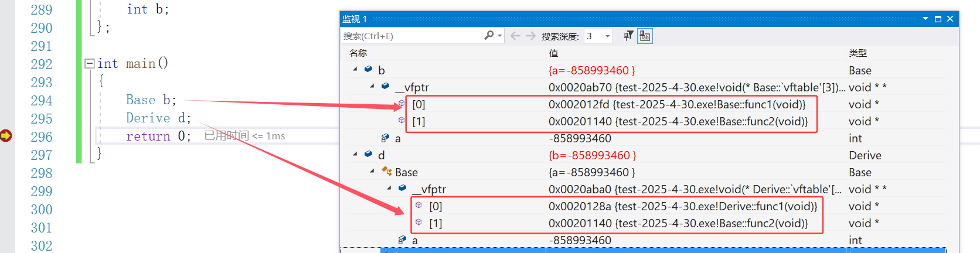Select the value 0x0020128a Derive::func1

[x=683, y=206]
